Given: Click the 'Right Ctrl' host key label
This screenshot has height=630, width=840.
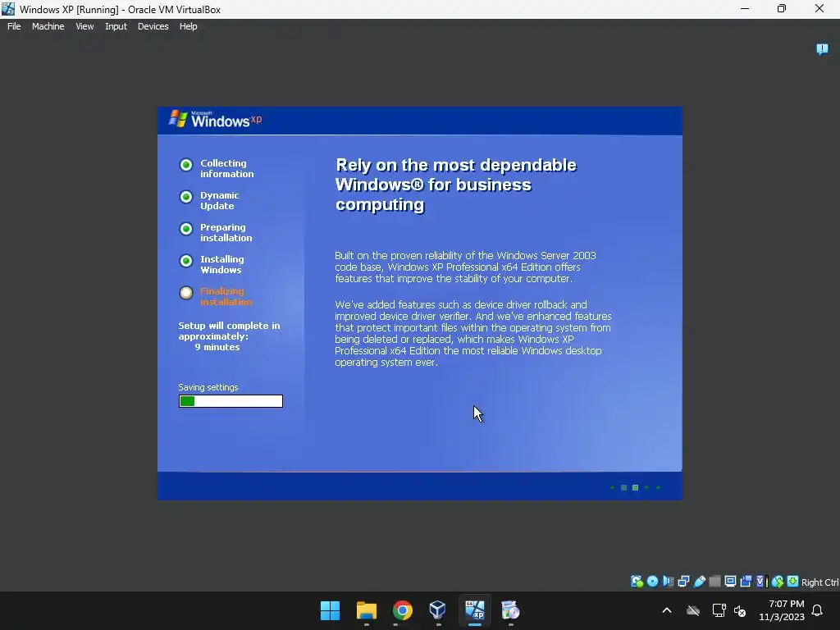Looking at the screenshot, I should pyautogui.click(x=819, y=582).
